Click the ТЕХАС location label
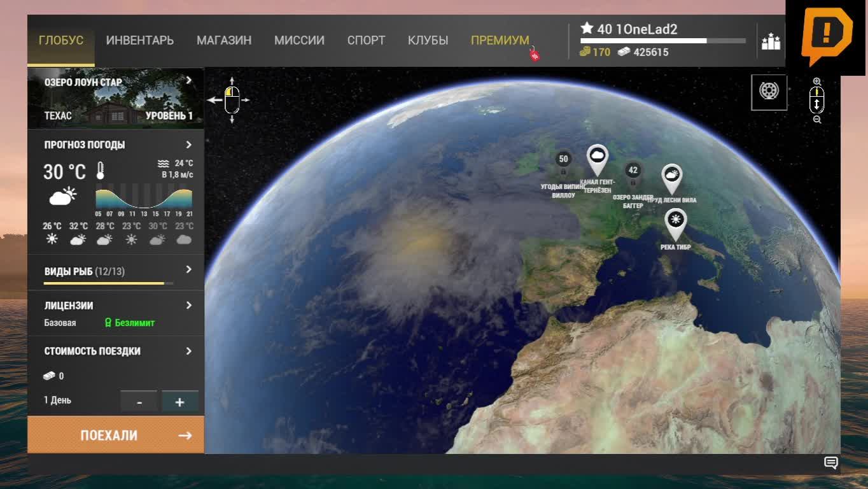Screen dimensions: 868x489 [x=58, y=115]
